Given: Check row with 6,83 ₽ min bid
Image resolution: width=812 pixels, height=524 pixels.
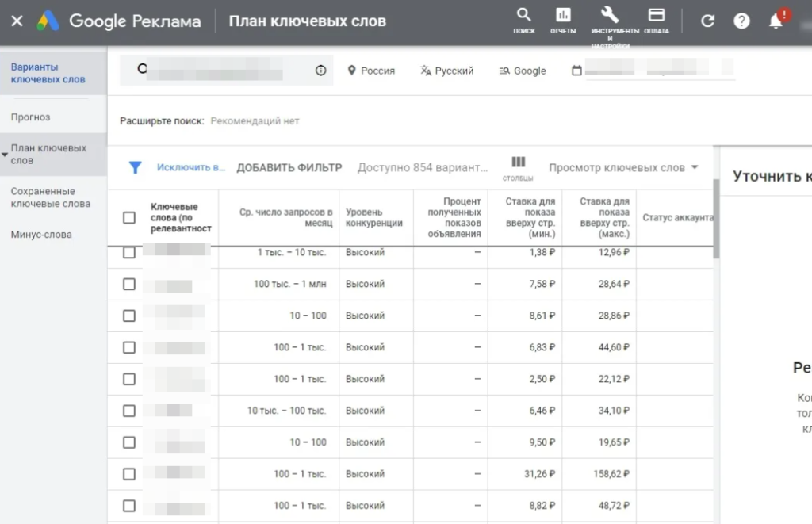Looking at the screenshot, I should [129, 347].
